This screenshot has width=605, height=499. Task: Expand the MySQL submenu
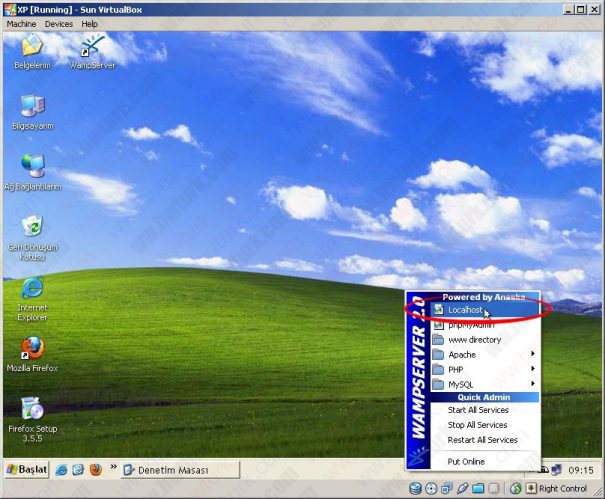[x=485, y=384]
